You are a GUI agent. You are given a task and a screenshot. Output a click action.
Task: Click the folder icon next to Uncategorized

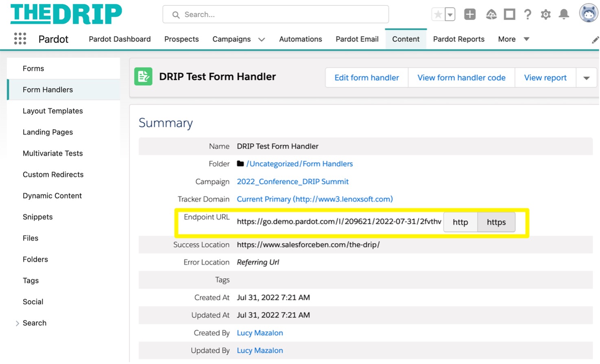[240, 163]
